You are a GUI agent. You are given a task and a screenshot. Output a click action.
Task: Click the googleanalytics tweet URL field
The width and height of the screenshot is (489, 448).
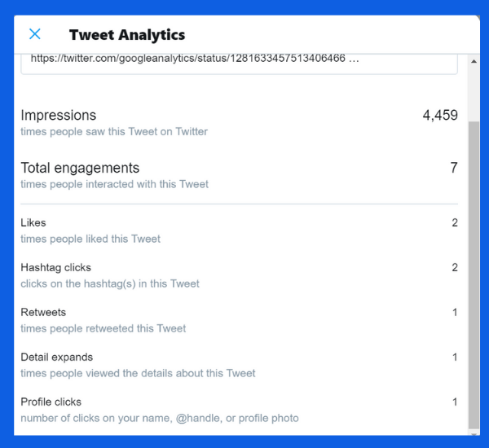[239, 60]
